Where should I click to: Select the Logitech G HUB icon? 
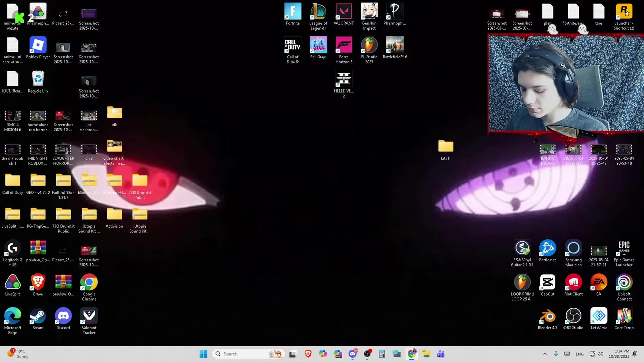coord(13,254)
